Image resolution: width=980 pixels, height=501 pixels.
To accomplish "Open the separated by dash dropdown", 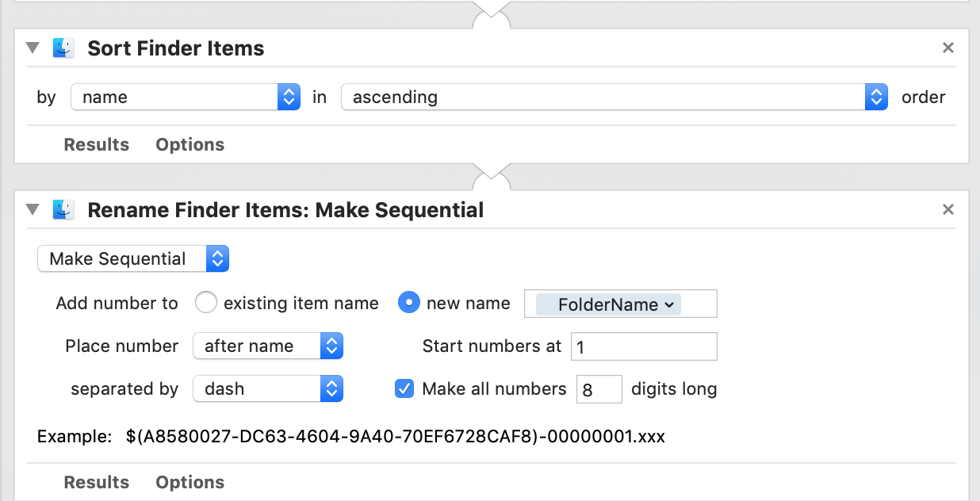I will point(267,389).
